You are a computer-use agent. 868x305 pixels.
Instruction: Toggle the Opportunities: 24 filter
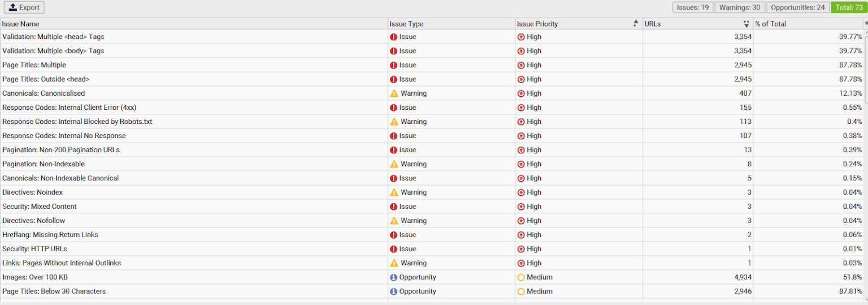click(x=797, y=7)
